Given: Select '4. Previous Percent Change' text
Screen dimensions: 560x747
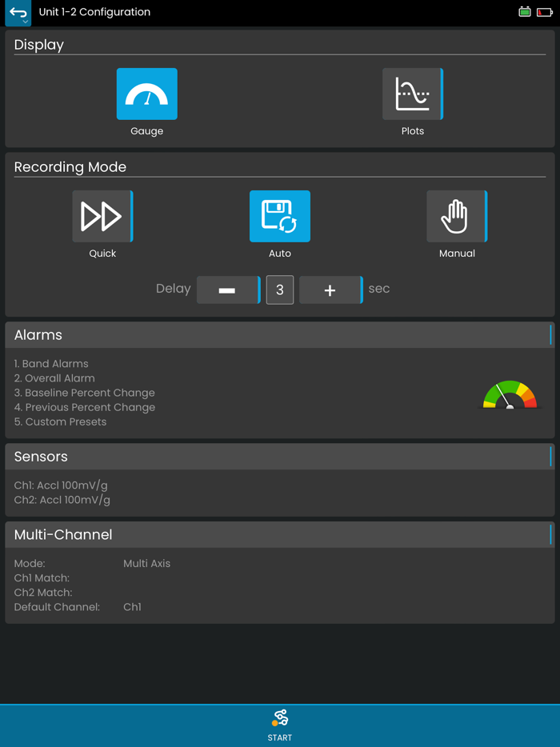Looking at the screenshot, I should point(85,407).
